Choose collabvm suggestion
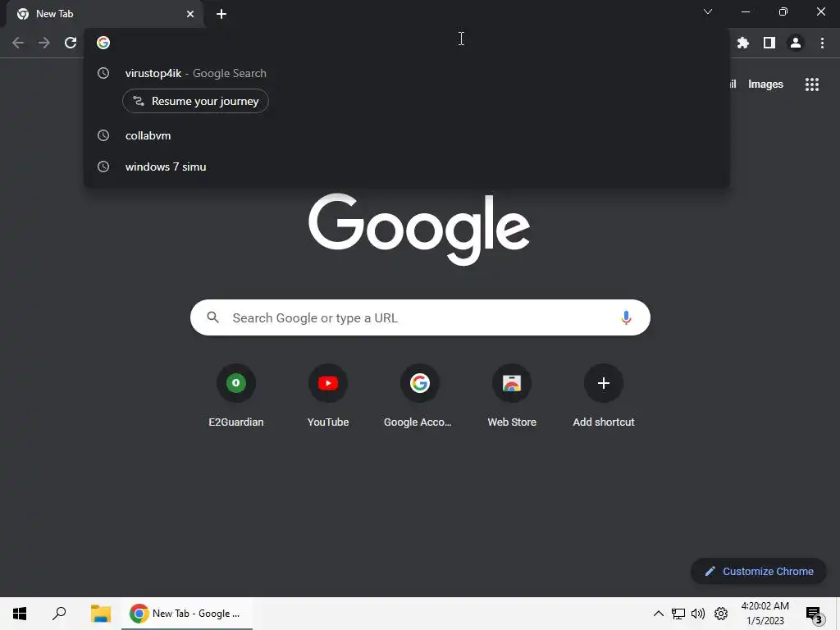This screenshot has width=840, height=630. [x=407, y=135]
